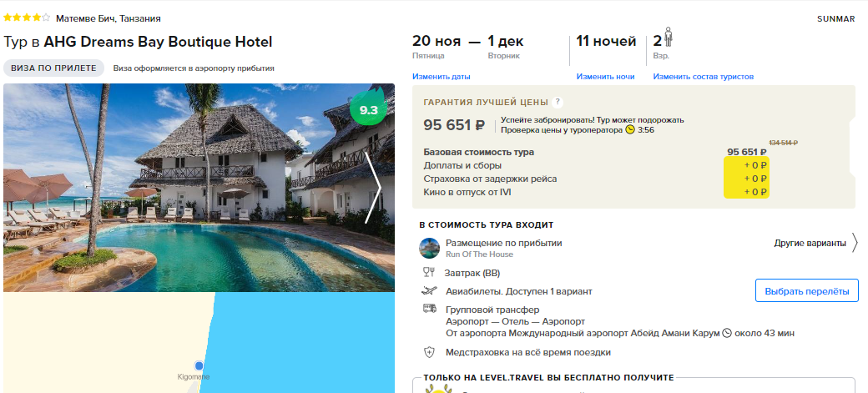Image resolution: width=868 pixels, height=393 pixels.
Task: Click the medical insurance shield icon
Action: click(429, 352)
